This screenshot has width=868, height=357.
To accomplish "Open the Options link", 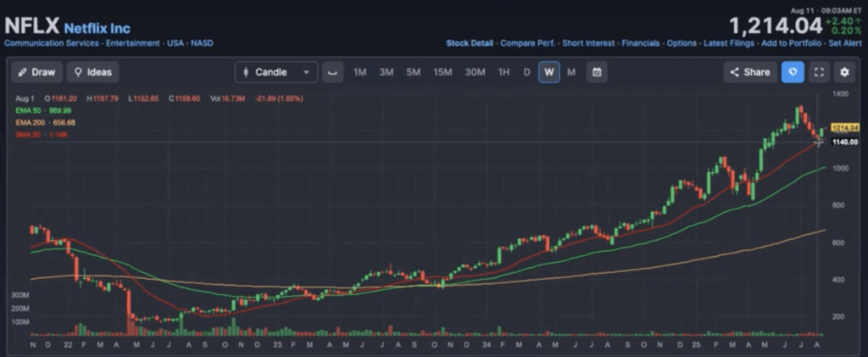I will click(682, 43).
